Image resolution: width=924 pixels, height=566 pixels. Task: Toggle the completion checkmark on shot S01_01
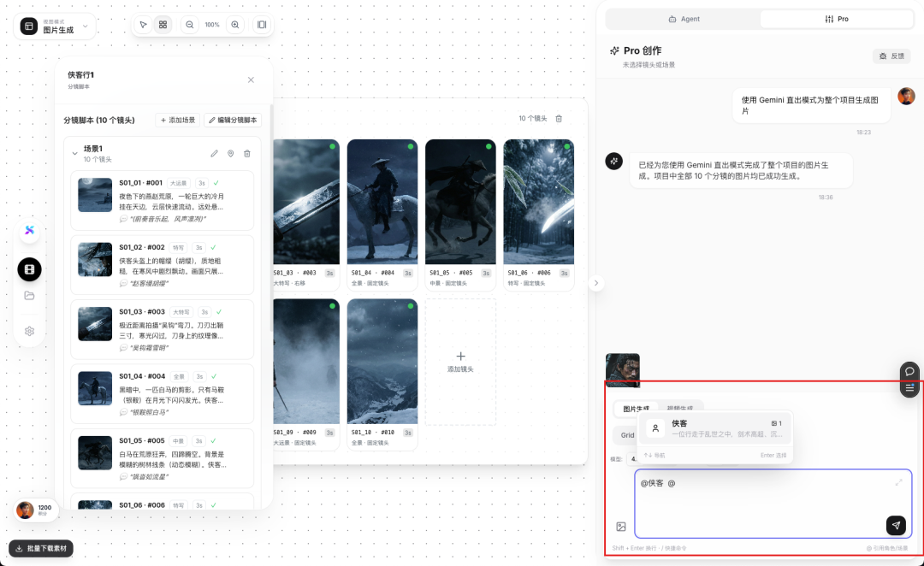(216, 182)
